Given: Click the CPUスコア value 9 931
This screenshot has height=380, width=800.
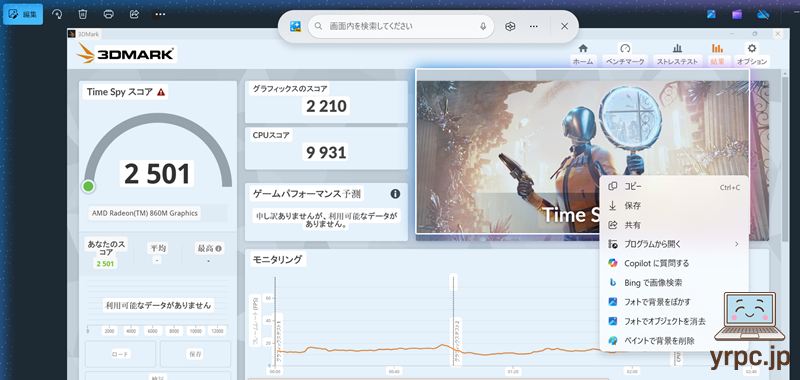Looking at the screenshot, I should (327, 152).
